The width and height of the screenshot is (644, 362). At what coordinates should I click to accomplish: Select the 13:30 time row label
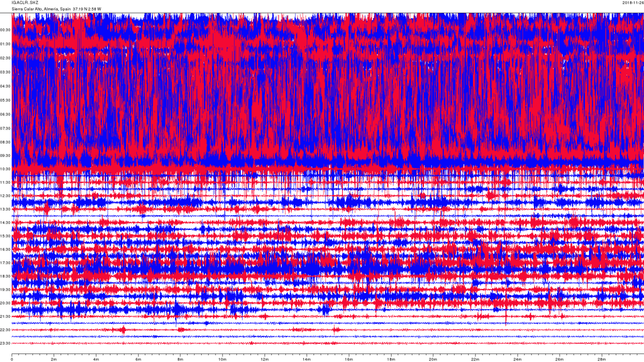(5, 209)
